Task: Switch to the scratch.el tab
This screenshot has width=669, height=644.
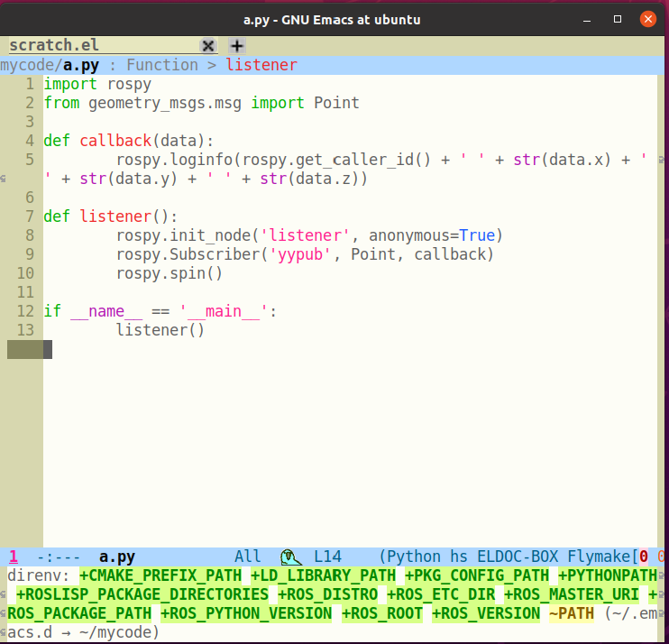Action: tap(54, 45)
